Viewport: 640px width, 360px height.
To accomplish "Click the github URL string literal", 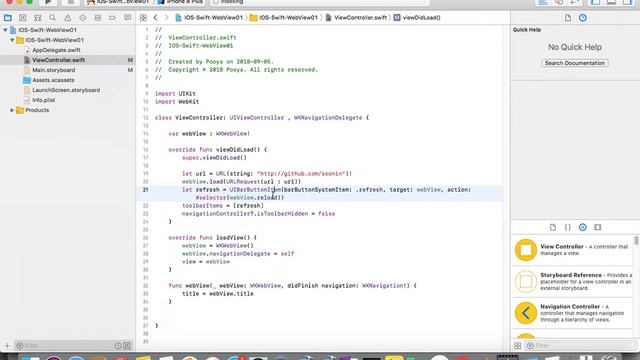I will click(302, 174).
